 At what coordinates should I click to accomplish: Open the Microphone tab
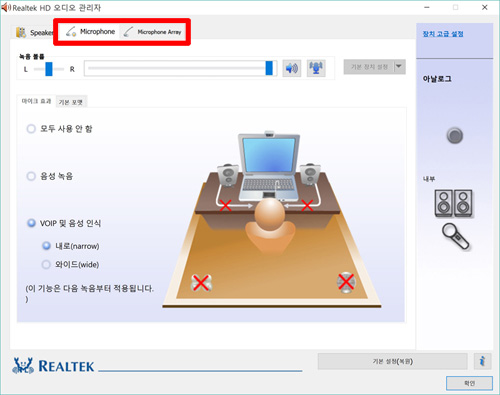[90, 32]
